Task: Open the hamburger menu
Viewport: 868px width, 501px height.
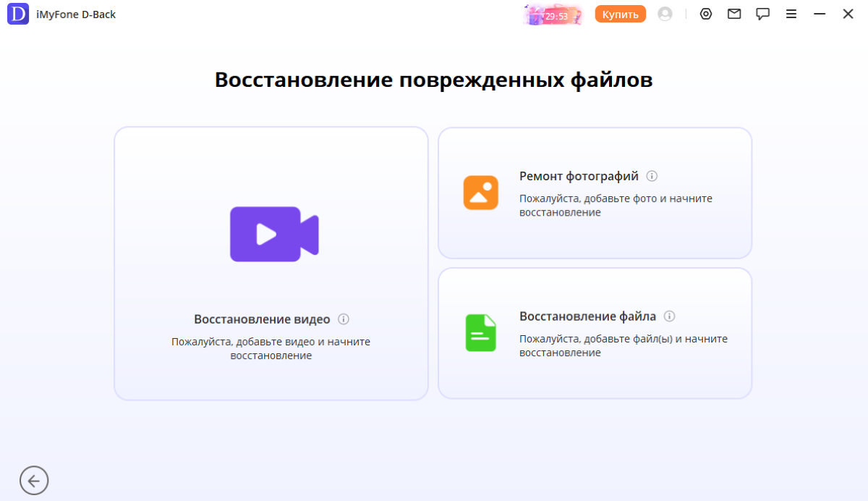Action: point(791,13)
